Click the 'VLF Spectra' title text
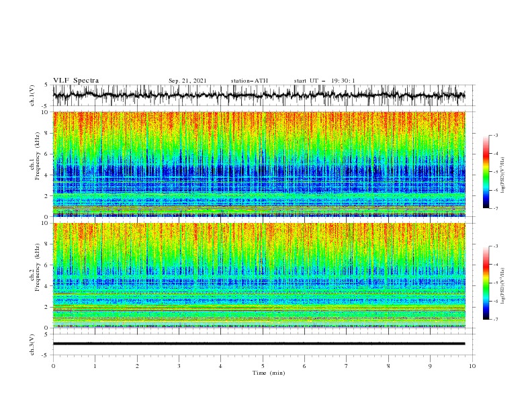Screen dimensions: 532x411 coord(76,81)
